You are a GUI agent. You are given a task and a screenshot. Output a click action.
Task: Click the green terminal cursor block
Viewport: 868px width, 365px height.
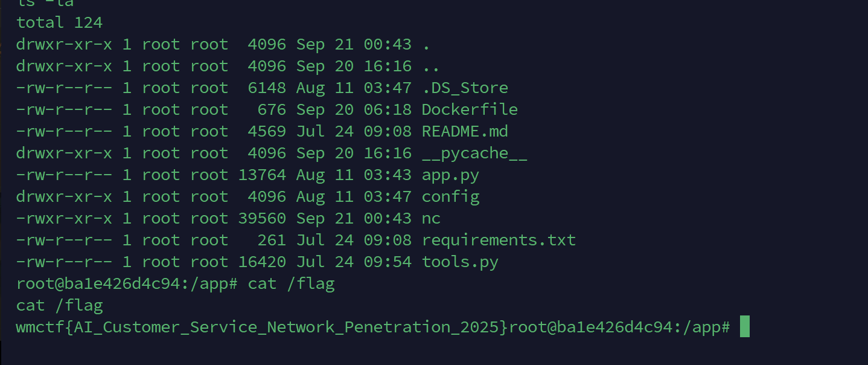[744, 327]
